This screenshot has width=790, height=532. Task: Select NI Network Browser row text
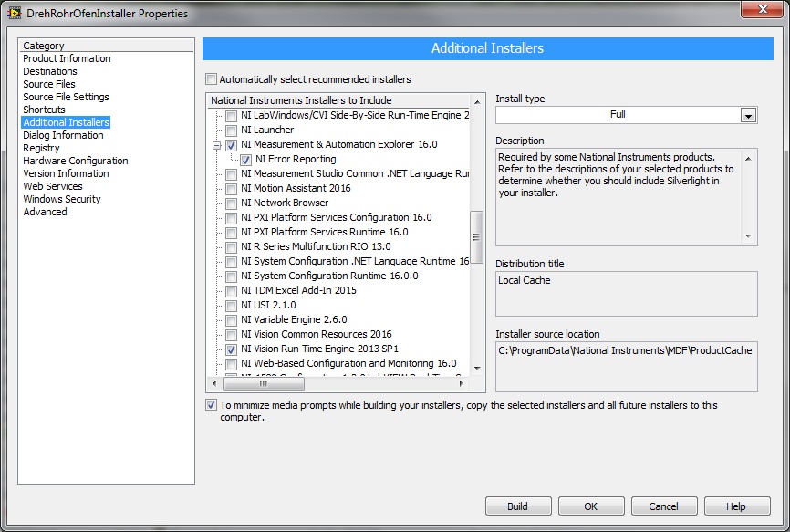tap(284, 203)
